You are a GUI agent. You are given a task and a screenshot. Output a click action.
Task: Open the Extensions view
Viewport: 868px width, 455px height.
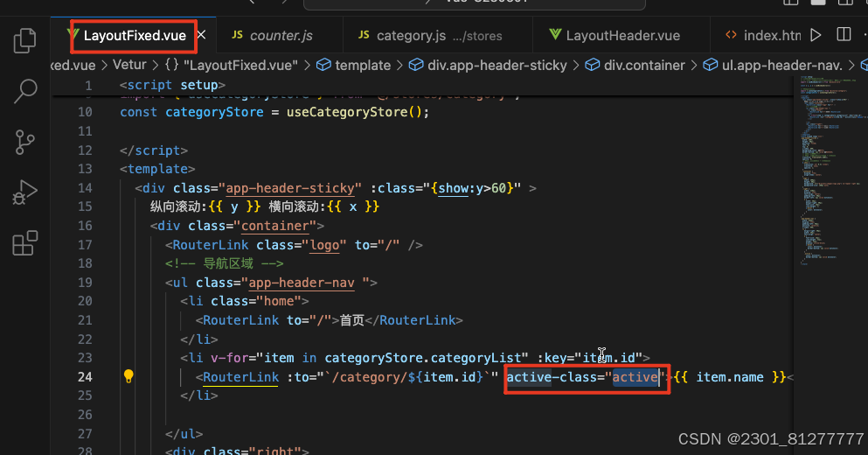[24, 243]
